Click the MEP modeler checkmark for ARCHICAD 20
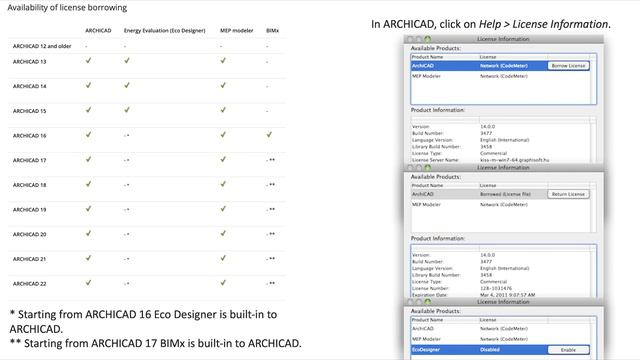This screenshot has width=640, height=360. coord(223,233)
